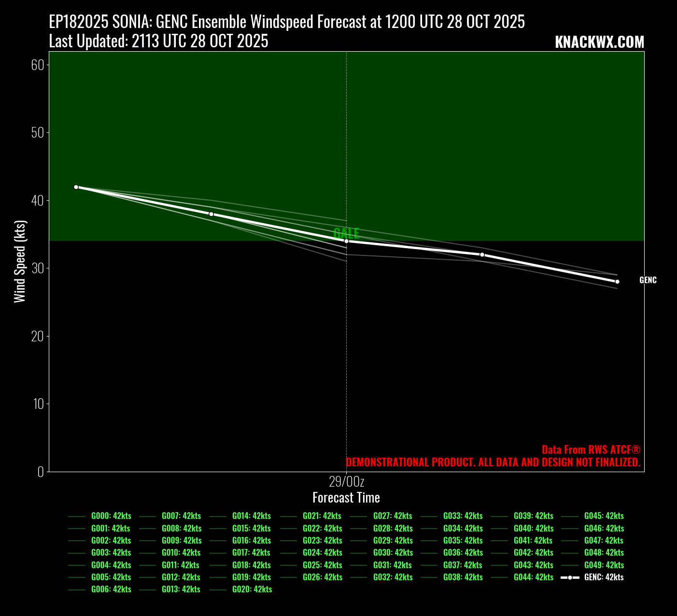Viewport: 677px width, 616px height.
Task: Select the G020: 42kts legend entry
Action: [252, 589]
